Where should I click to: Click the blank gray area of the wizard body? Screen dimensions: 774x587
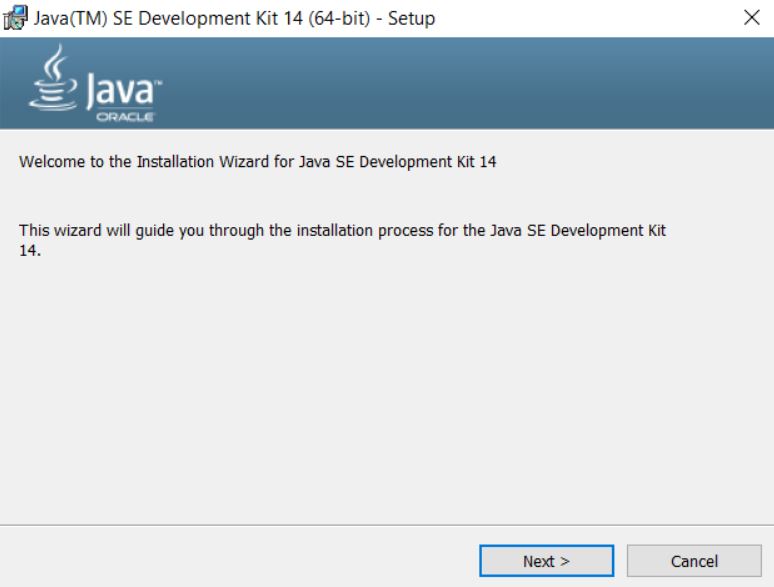pos(386,390)
